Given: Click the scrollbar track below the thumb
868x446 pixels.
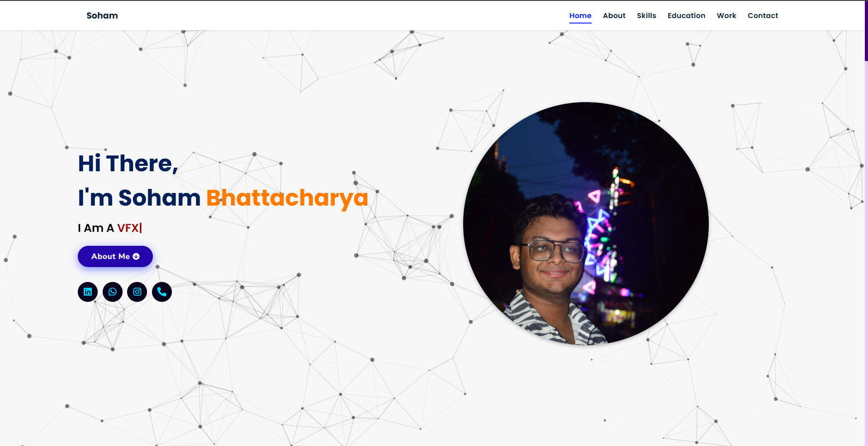Looking at the screenshot, I should 866,253.
